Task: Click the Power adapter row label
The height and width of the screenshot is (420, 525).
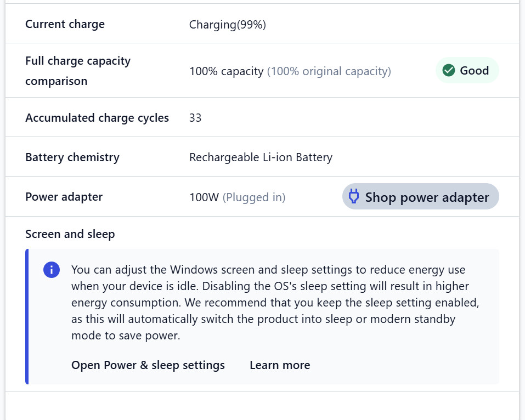Action: pos(64,197)
